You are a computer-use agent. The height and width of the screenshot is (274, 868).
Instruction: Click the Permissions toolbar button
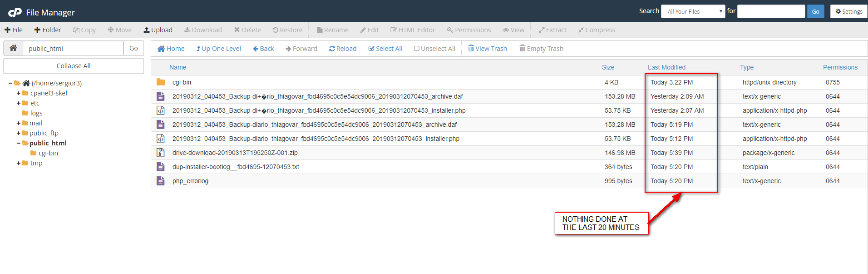click(469, 30)
